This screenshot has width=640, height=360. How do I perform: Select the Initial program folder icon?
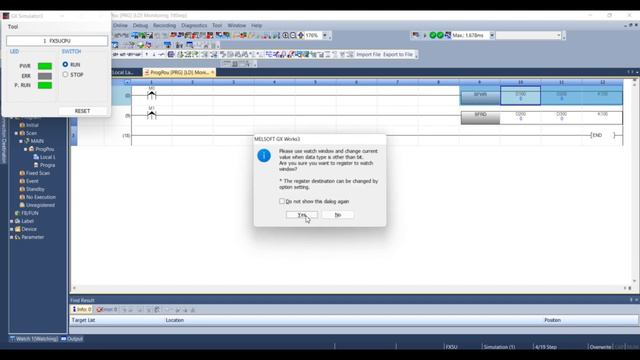click(x=22, y=125)
